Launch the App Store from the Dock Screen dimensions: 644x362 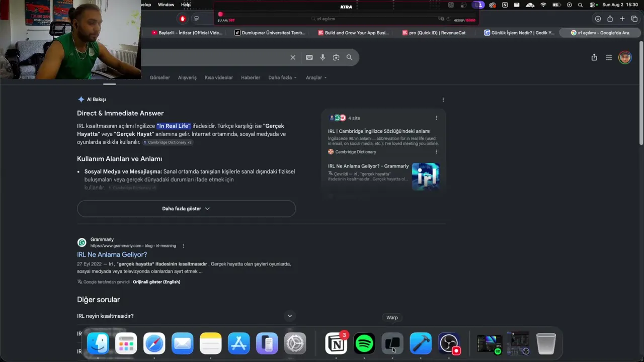[238, 344]
